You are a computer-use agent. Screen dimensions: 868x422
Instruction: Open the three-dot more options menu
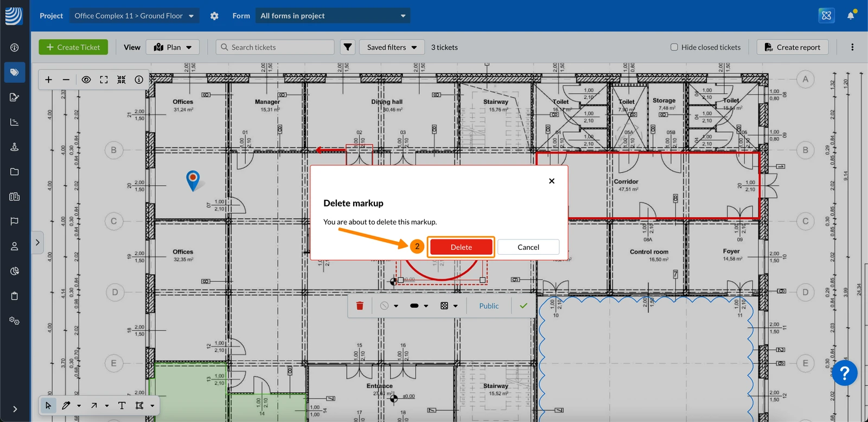point(852,47)
